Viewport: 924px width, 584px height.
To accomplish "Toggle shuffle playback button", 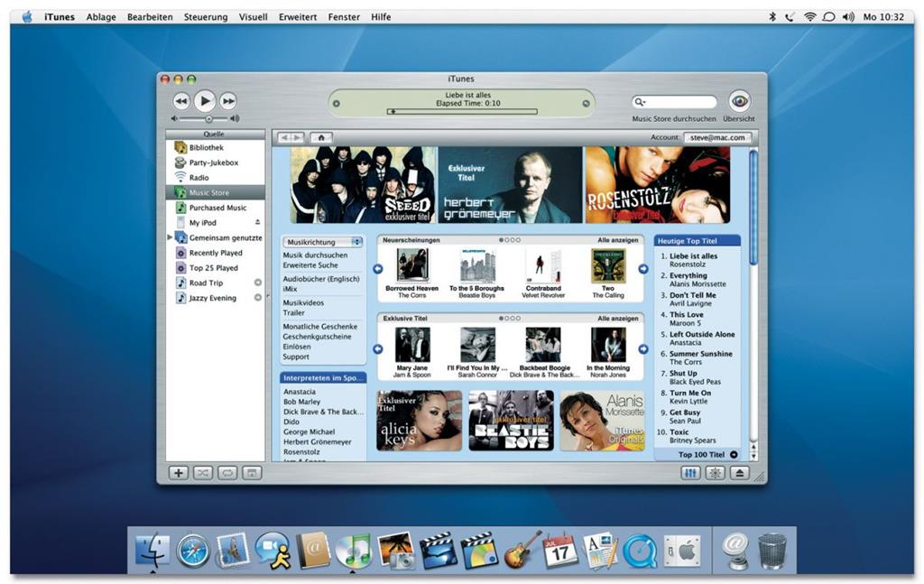I will (203, 473).
